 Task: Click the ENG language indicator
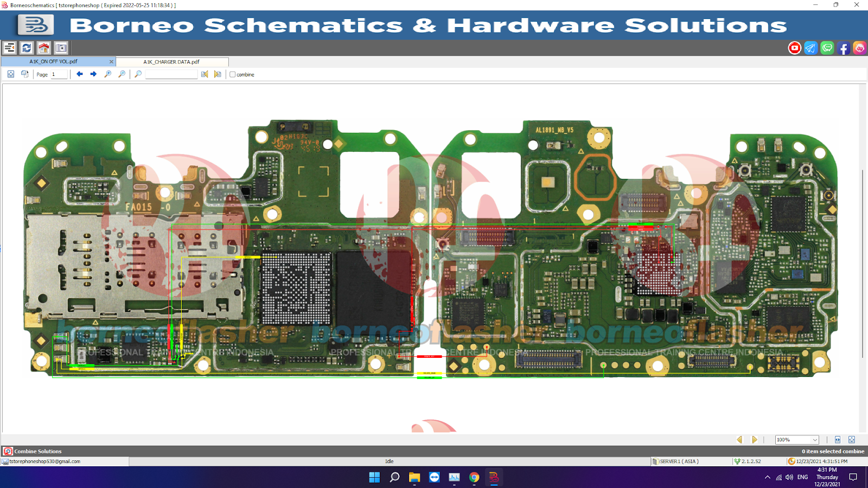(803, 477)
